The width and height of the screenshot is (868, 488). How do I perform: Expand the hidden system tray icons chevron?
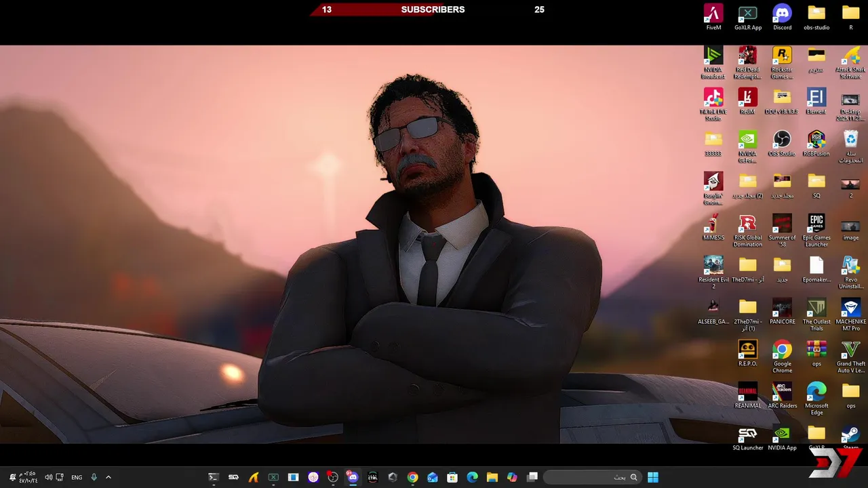click(x=108, y=477)
